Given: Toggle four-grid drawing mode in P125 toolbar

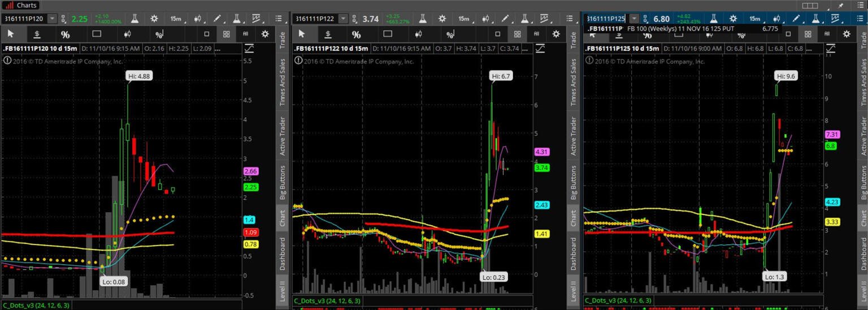Looking at the screenshot, I should pos(808,34).
